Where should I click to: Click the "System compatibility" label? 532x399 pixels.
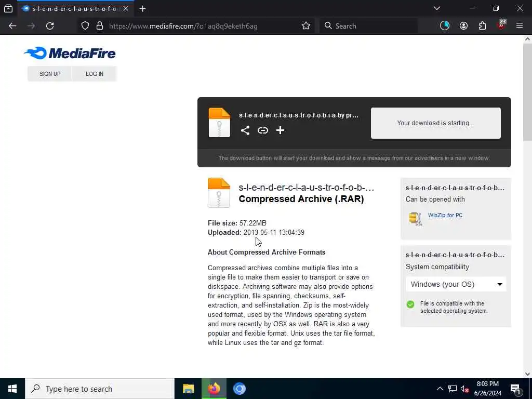pos(437,267)
